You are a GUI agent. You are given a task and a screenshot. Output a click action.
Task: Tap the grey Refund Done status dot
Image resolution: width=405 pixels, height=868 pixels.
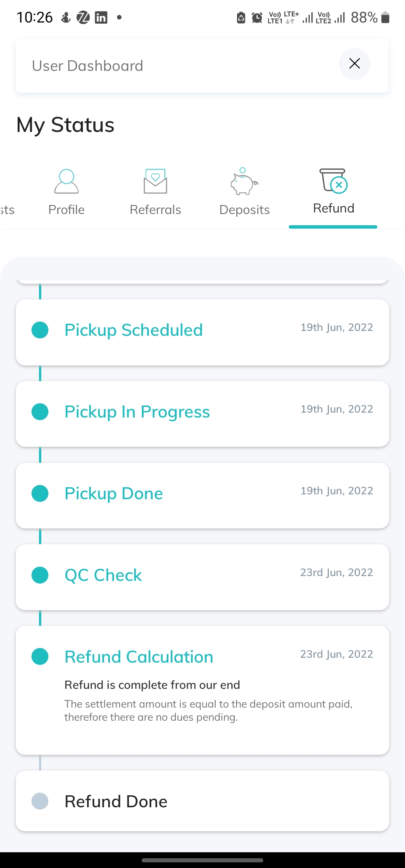pos(40,801)
